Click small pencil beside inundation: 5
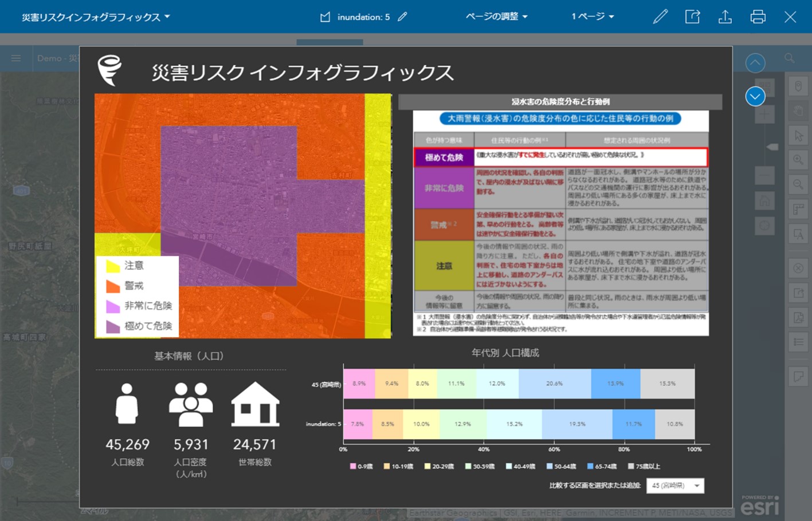The height and width of the screenshot is (521, 812). pyautogui.click(x=402, y=17)
